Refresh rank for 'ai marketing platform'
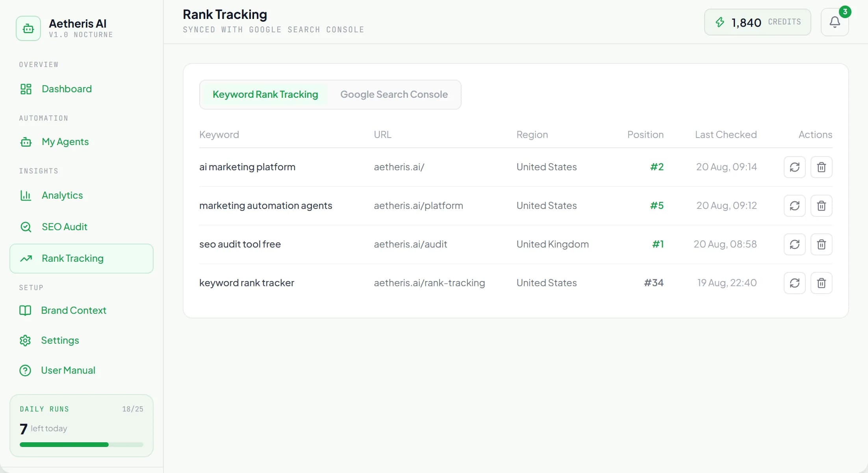The height and width of the screenshot is (473, 868). point(795,167)
